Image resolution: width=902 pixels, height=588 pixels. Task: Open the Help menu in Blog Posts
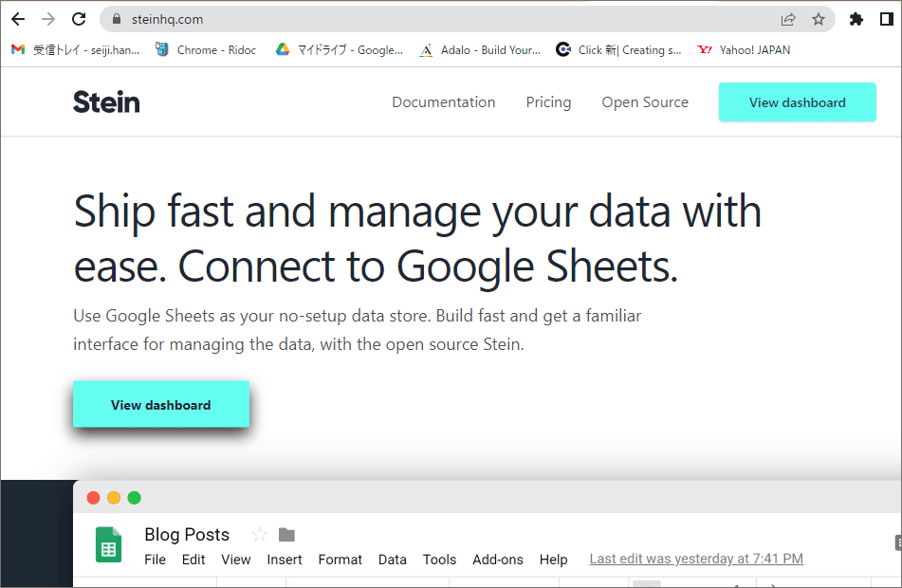click(x=553, y=560)
